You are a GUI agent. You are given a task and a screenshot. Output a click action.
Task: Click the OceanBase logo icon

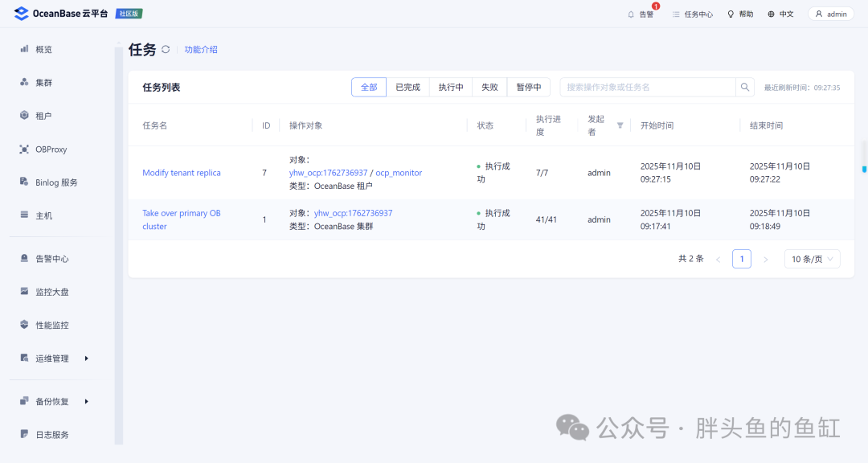tap(21, 14)
